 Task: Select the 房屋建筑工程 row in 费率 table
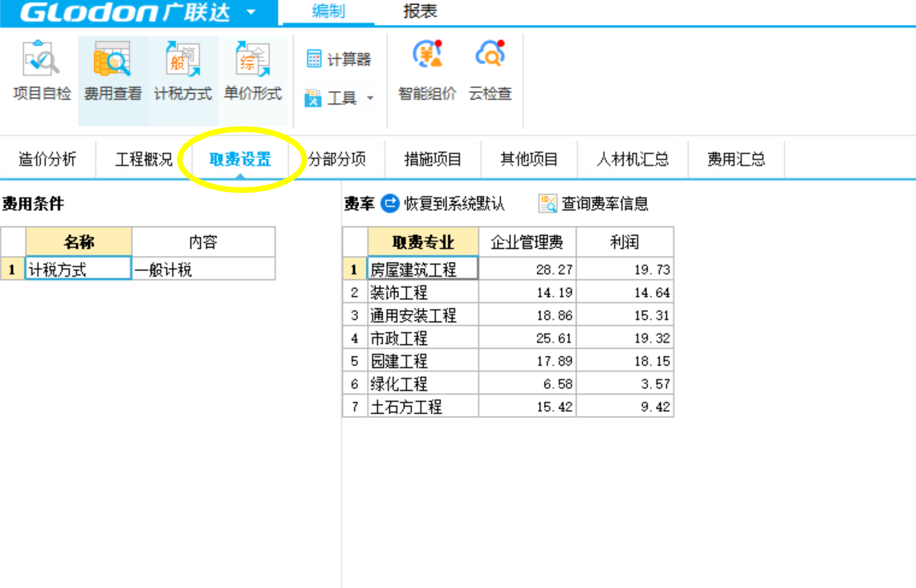click(421, 268)
